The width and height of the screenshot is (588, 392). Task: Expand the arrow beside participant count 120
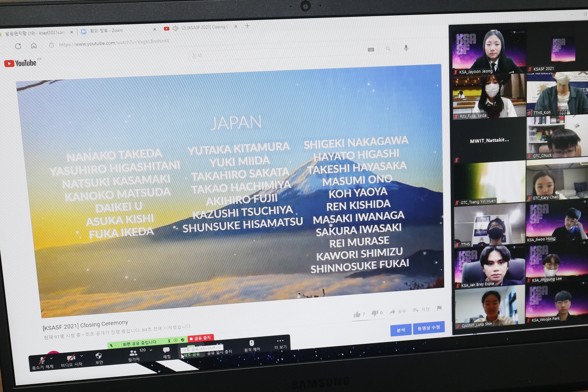[x=151, y=350]
